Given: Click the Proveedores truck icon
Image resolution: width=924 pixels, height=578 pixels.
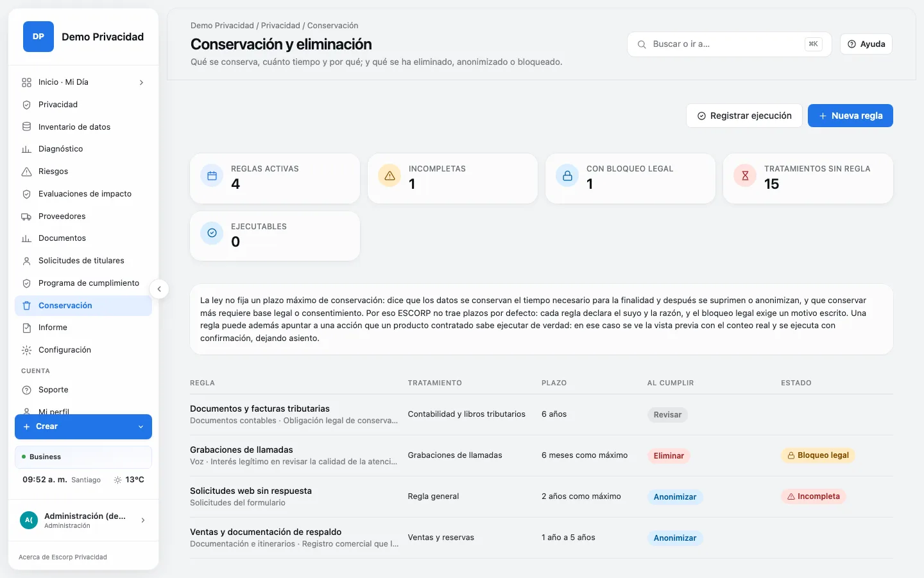Looking at the screenshot, I should click(26, 216).
